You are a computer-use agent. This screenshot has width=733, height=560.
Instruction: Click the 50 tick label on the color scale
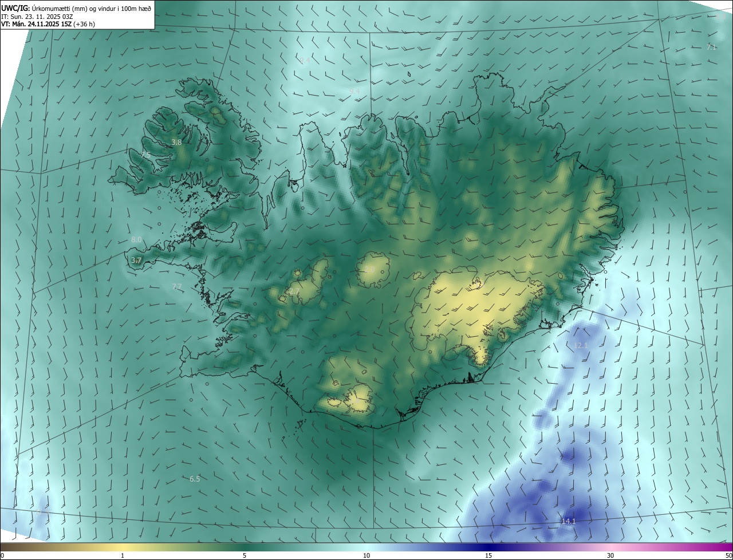(x=728, y=555)
